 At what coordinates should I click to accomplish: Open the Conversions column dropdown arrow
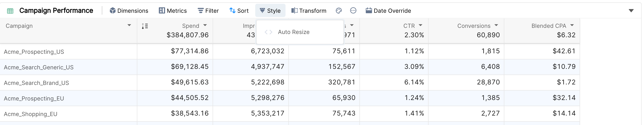tap(496, 25)
